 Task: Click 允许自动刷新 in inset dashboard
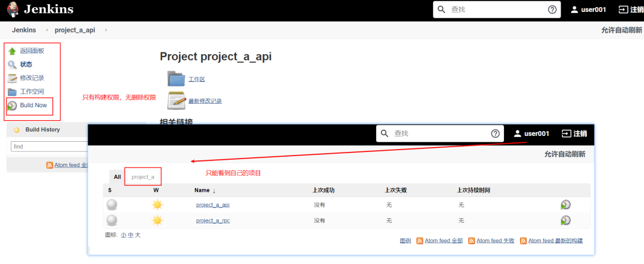(x=565, y=154)
